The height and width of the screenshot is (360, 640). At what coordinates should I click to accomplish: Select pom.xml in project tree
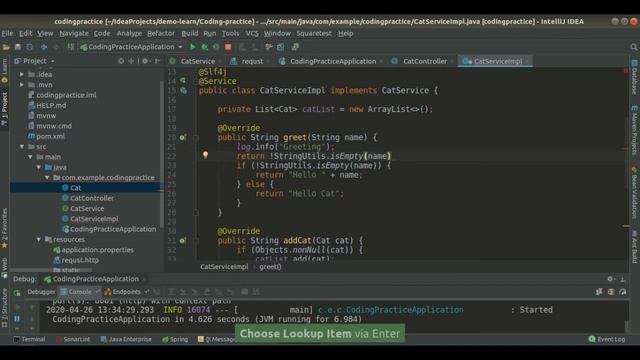tap(50, 136)
